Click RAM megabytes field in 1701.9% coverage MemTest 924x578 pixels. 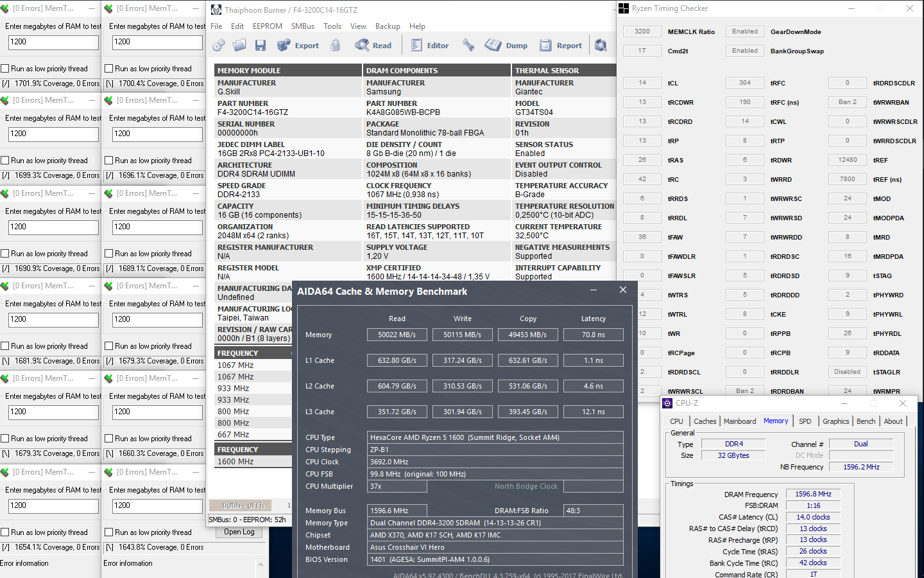coord(53,42)
